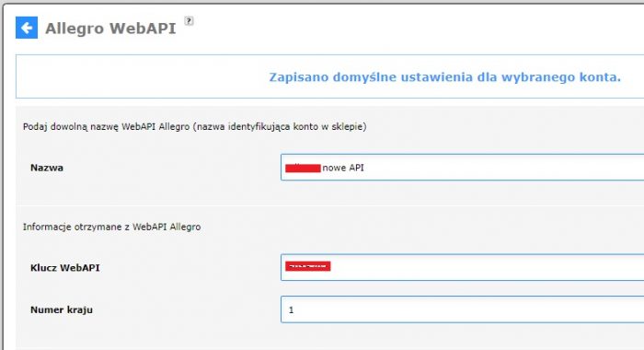Open the help question mark icon
Image resolution: width=644 pixels, height=350 pixels.
pyautogui.click(x=189, y=20)
